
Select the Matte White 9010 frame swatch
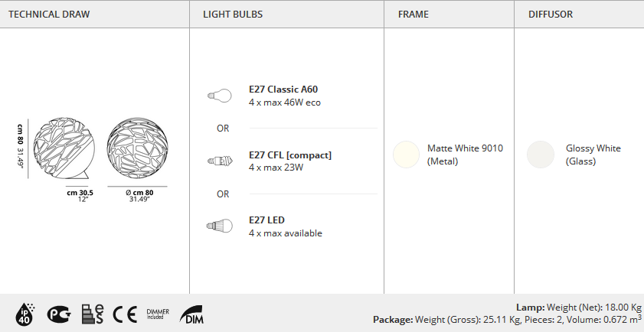(x=406, y=155)
